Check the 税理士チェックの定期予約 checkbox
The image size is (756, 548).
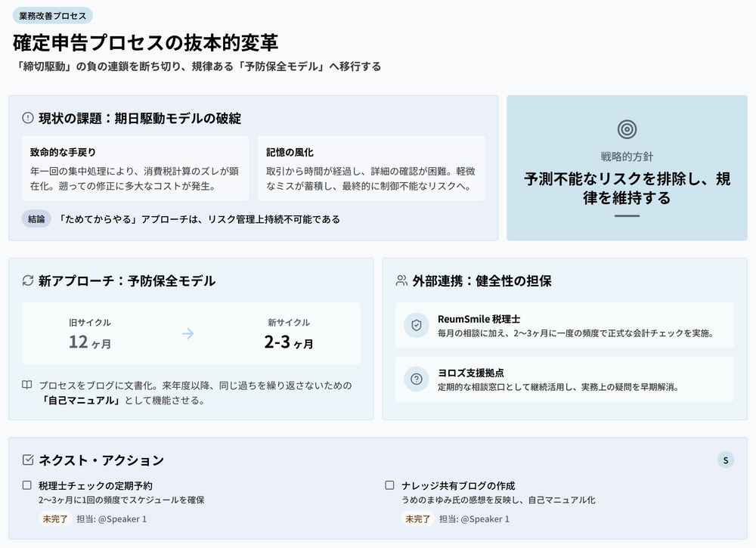pos(27,485)
